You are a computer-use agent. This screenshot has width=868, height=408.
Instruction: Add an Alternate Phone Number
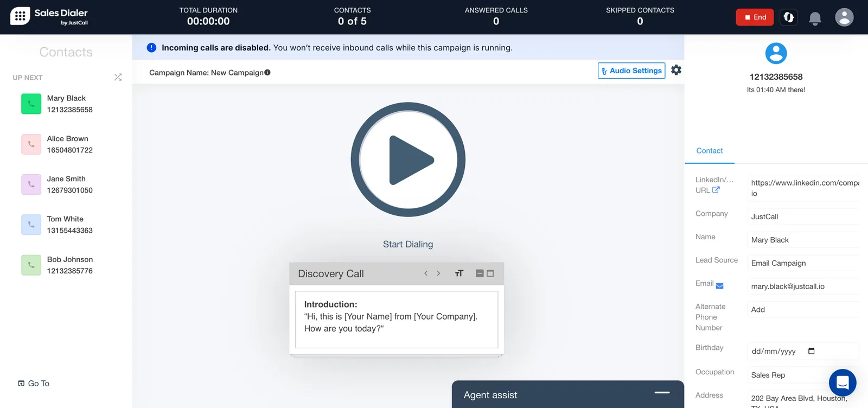point(803,310)
